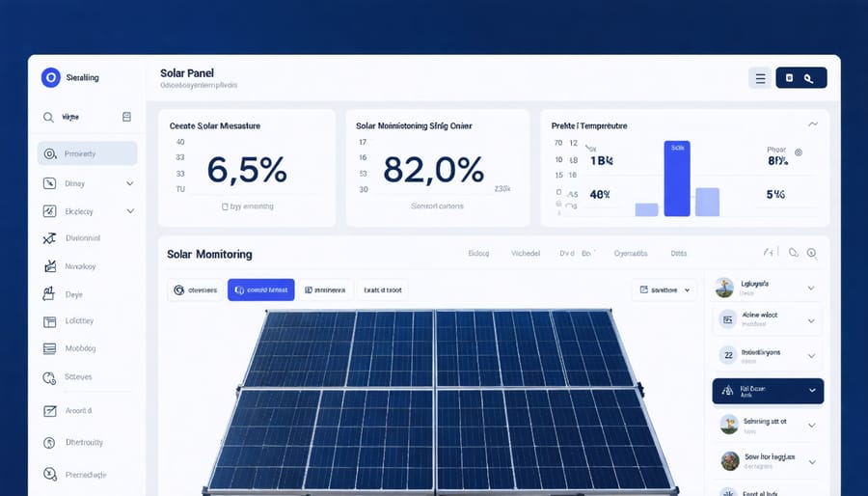Expand the Dinay sidebar item chevron
This screenshot has height=496, width=868.
[x=130, y=183]
